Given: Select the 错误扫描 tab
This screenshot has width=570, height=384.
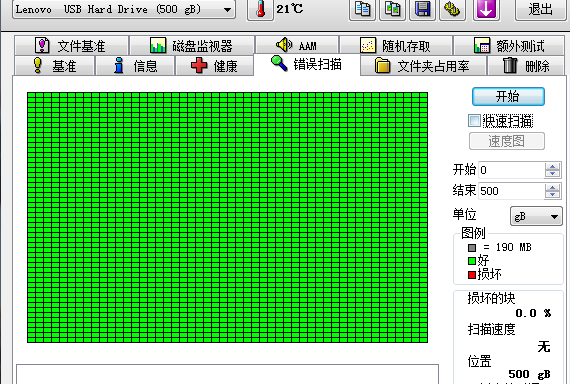Looking at the screenshot, I should (x=306, y=64).
